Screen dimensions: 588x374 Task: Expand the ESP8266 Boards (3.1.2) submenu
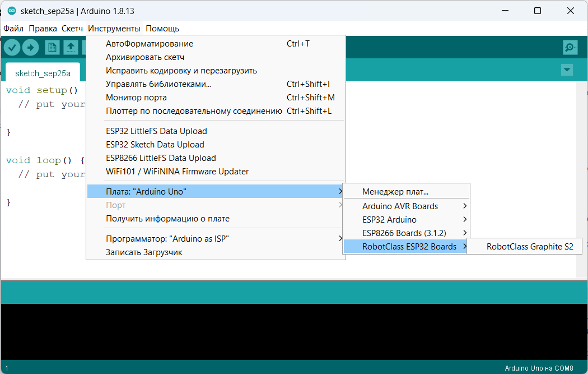tap(406, 233)
